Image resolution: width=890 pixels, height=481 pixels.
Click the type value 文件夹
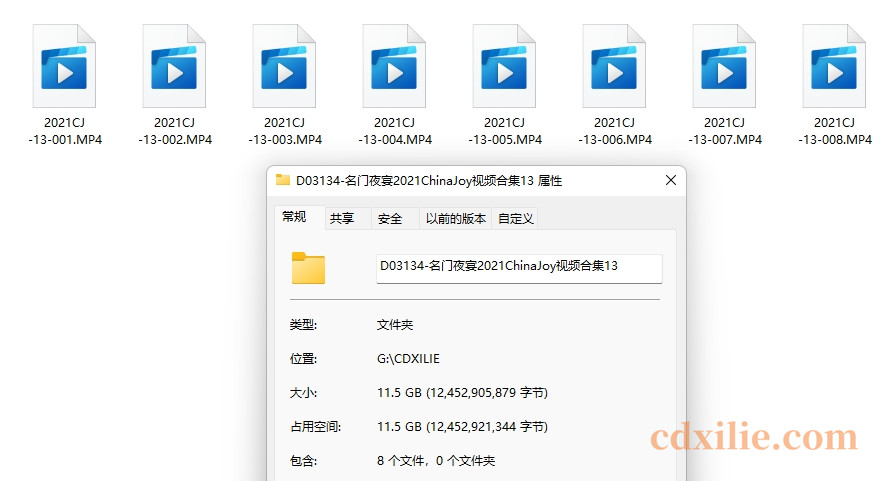[395, 325]
